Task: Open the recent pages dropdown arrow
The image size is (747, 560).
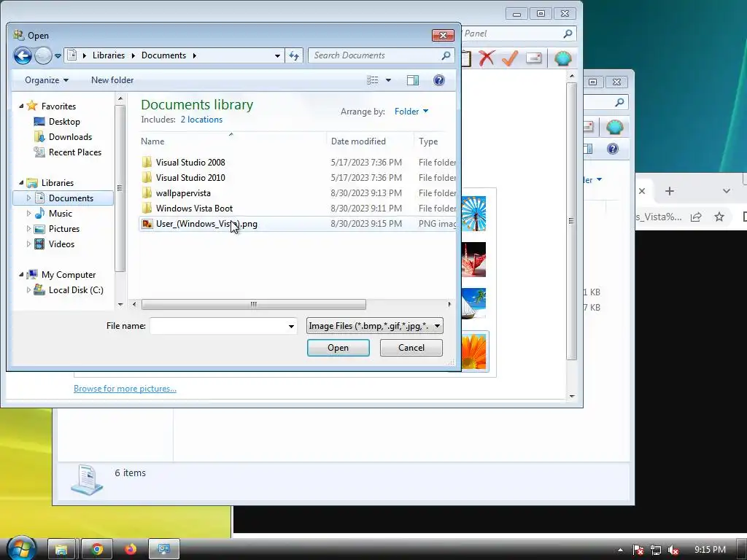Action: coord(58,55)
